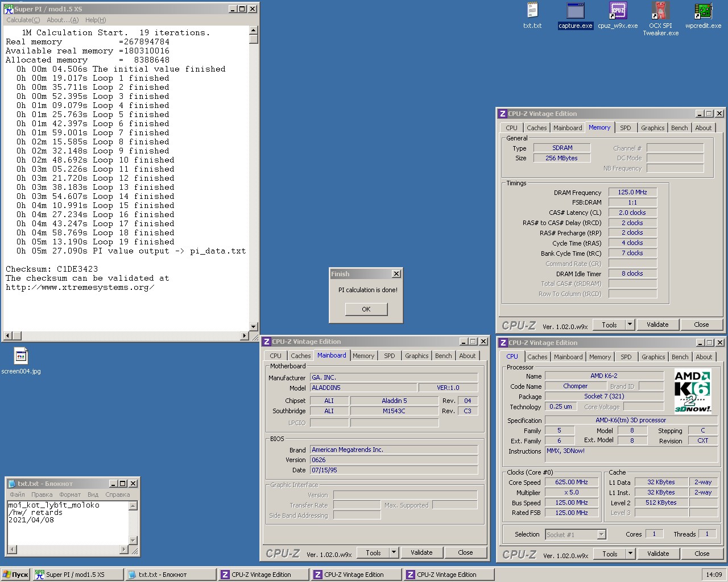Click Tools button in Memory CPU-Z window
The width and height of the screenshot is (728, 582).
tap(609, 325)
